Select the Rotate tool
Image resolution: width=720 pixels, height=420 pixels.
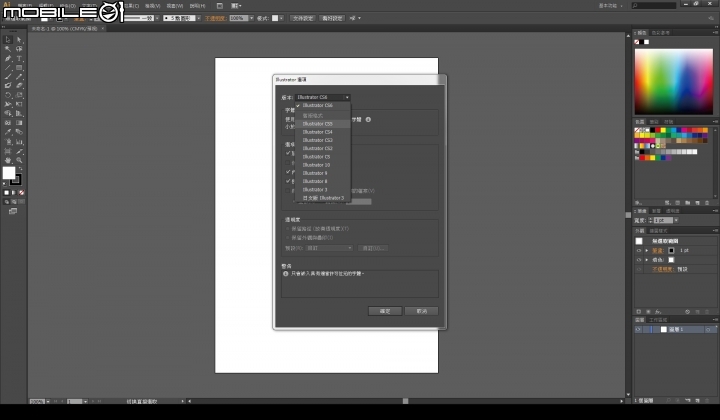[x=8, y=95]
